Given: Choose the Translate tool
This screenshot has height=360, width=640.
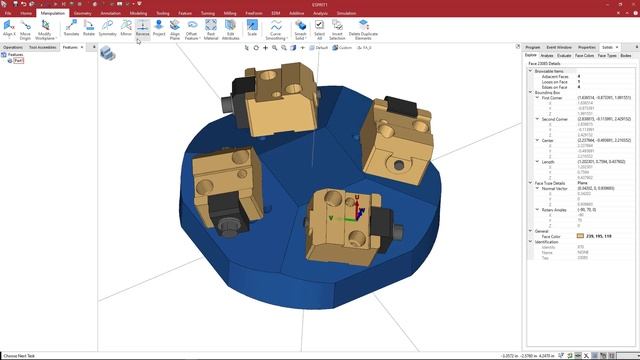Looking at the screenshot, I should click(x=71, y=29).
